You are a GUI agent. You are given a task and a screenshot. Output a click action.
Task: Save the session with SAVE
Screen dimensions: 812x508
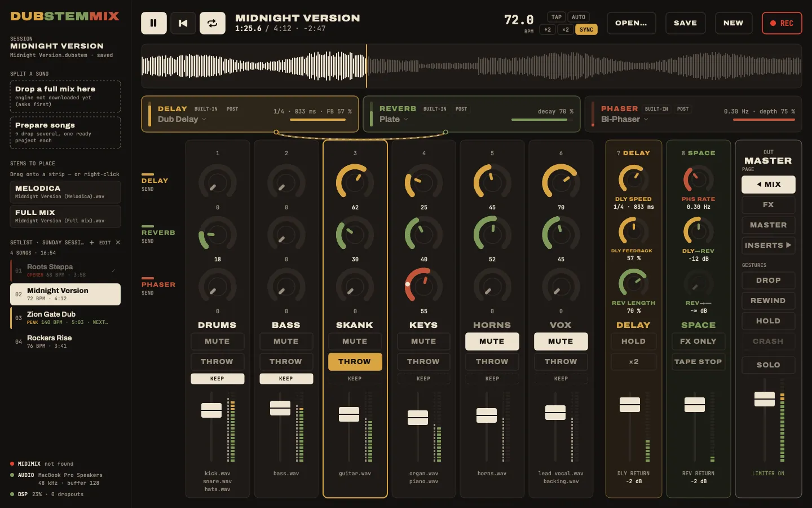pyautogui.click(x=685, y=23)
